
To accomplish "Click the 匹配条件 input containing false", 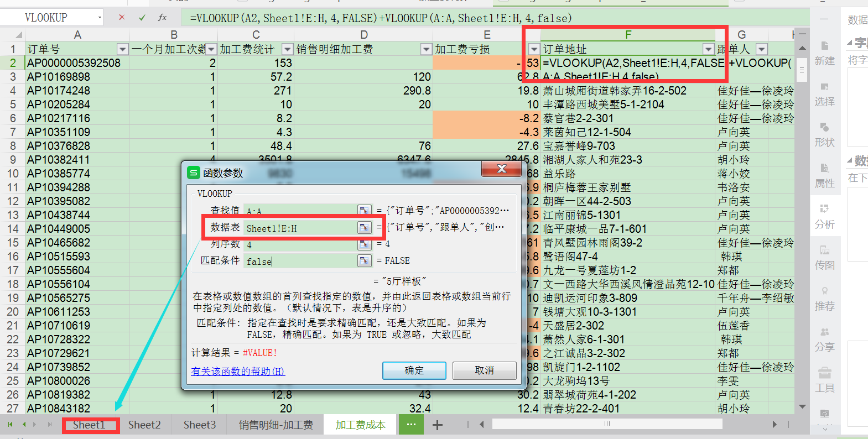I will (300, 261).
